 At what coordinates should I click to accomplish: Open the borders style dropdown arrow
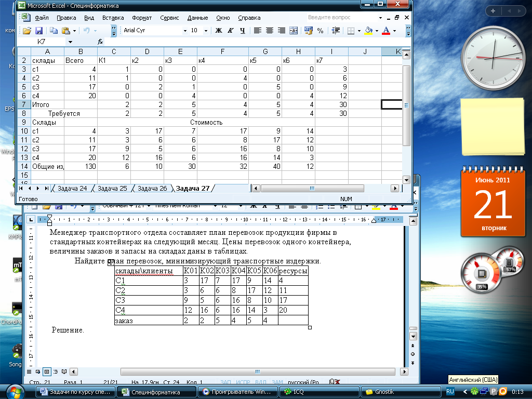click(359, 31)
